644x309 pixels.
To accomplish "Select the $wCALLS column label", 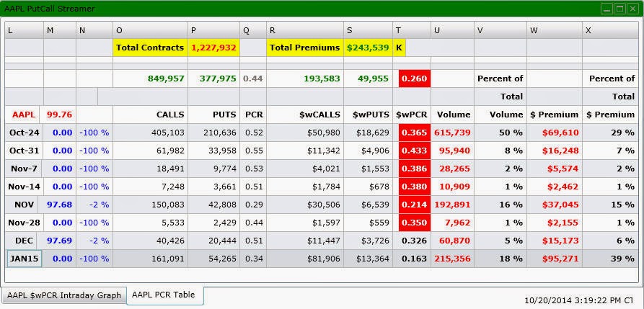I will point(305,115).
